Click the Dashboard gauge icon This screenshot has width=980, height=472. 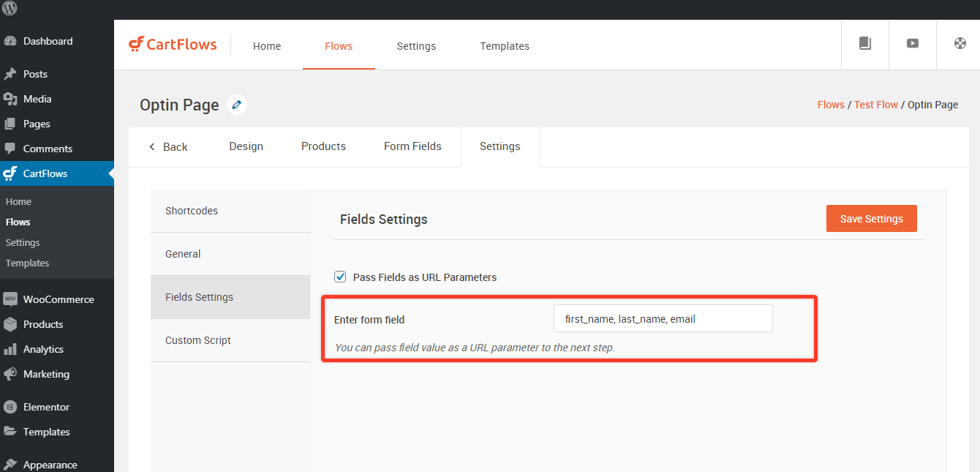coord(10,42)
